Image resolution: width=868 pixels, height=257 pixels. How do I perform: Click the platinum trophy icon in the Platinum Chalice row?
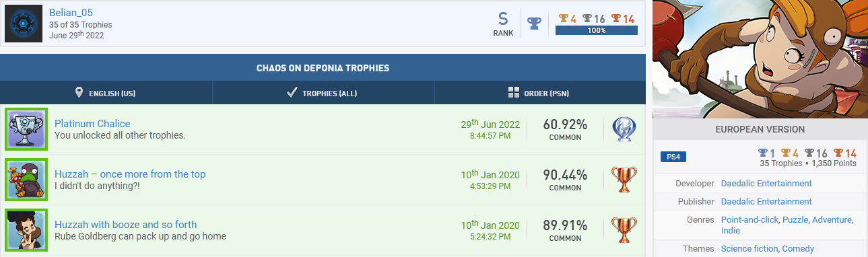(624, 129)
